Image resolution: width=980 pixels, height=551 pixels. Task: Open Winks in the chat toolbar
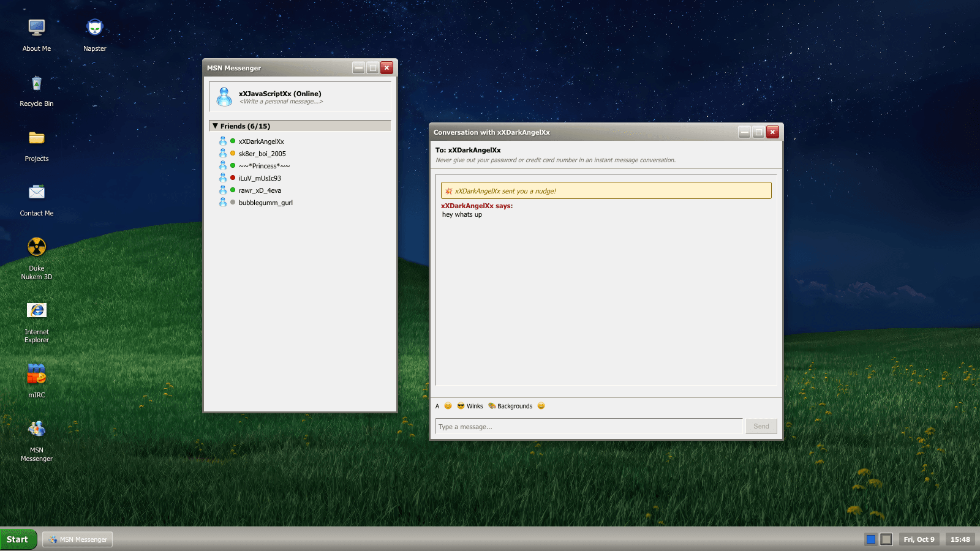pyautogui.click(x=470, y=407)
